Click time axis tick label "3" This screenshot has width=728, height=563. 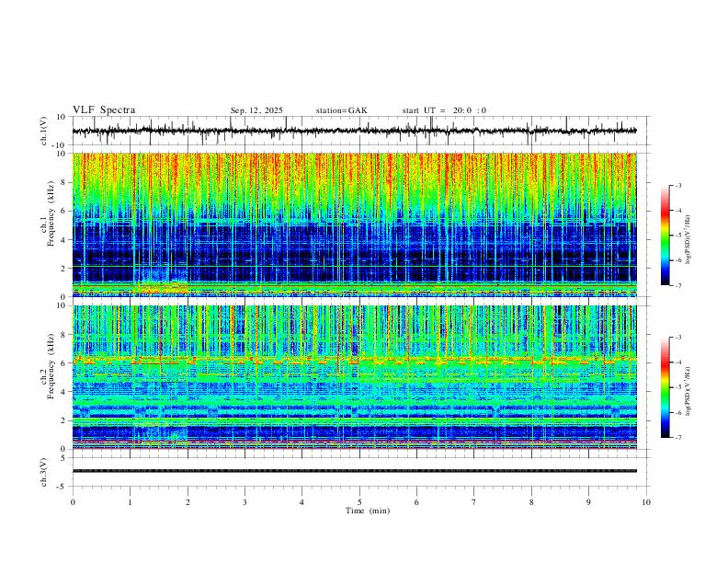(245, 502)
